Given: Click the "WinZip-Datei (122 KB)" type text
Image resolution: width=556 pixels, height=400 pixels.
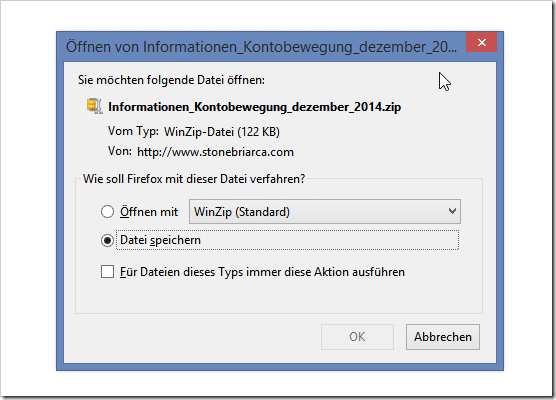Looking at the screenshot, I should click(222, 132).
